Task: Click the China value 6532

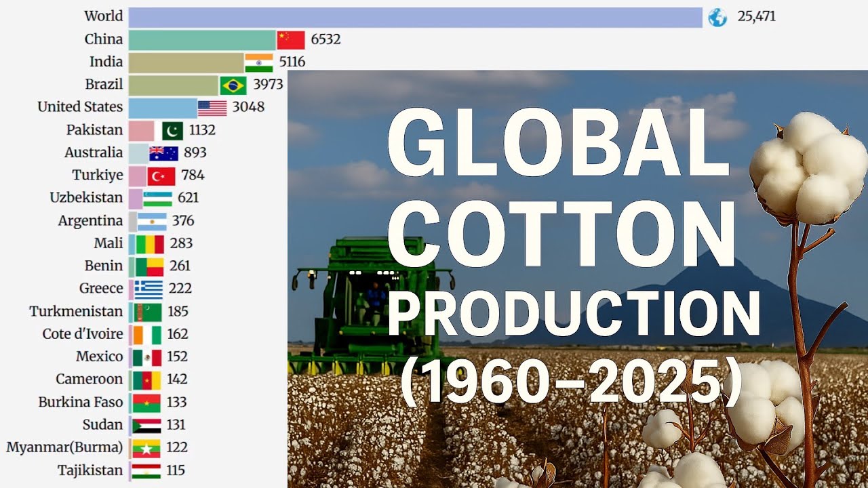Action: pos(325,40)
